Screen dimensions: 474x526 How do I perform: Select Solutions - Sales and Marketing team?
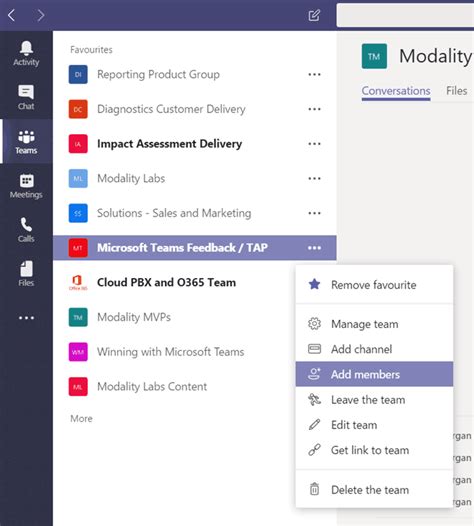[174, 213]
